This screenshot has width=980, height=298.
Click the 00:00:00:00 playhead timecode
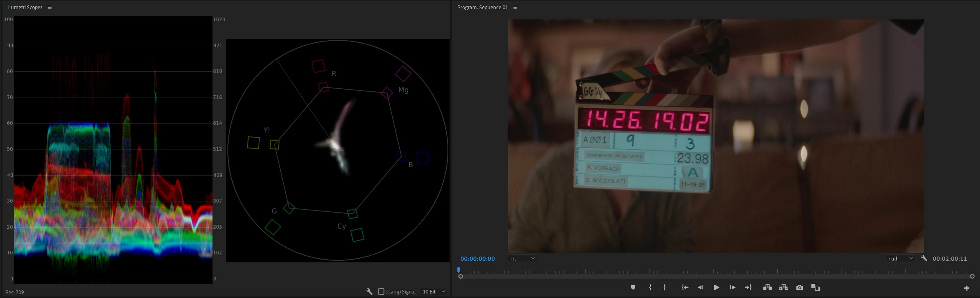pos(477,258)
